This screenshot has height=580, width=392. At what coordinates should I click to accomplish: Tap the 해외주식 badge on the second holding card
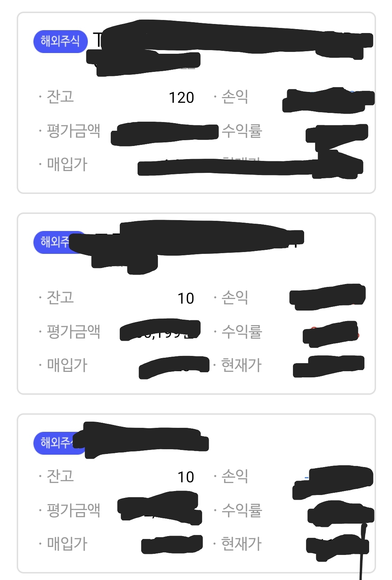[54, 242]
